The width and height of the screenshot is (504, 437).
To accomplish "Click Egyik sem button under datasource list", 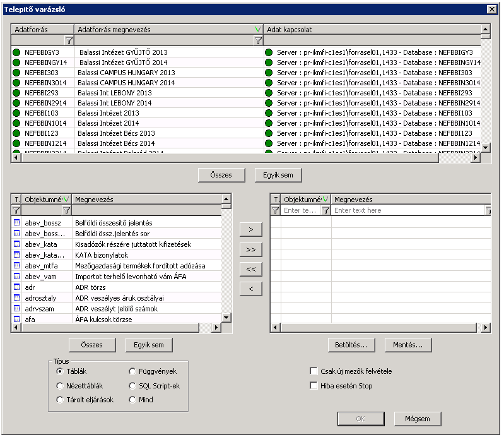I will coord(278,175).
